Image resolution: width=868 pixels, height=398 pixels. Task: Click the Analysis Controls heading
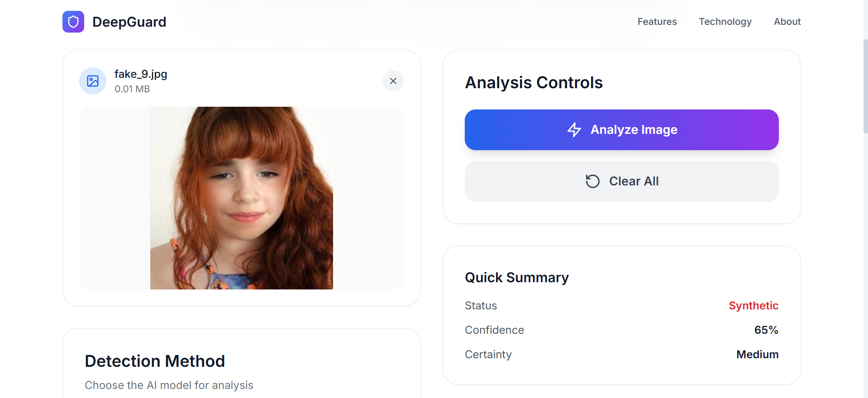pyautogui.click(x=534, y=83)
